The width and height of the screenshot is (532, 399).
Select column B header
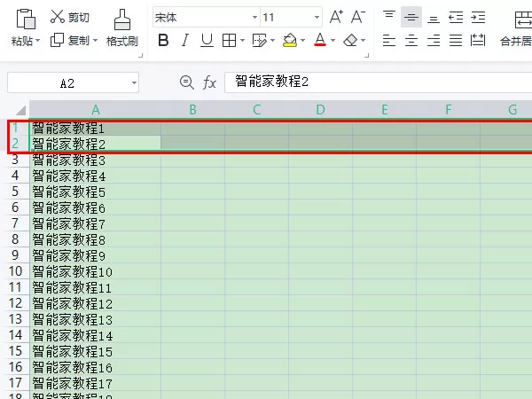pos(192,110)
